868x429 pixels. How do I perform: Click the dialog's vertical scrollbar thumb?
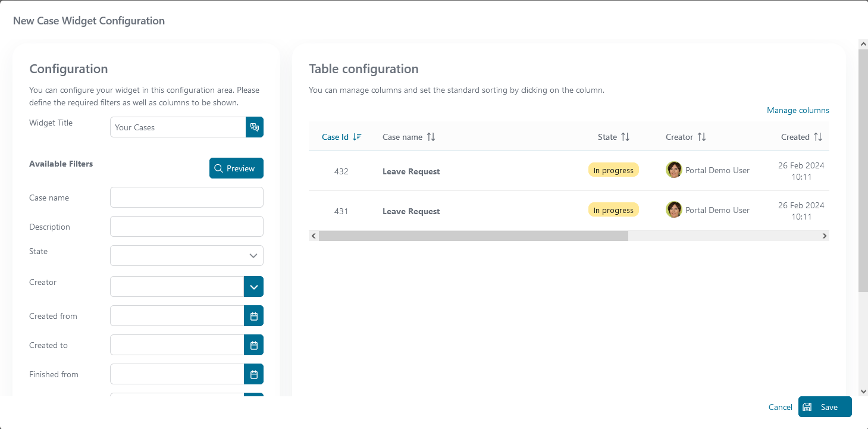pos(863,171)
